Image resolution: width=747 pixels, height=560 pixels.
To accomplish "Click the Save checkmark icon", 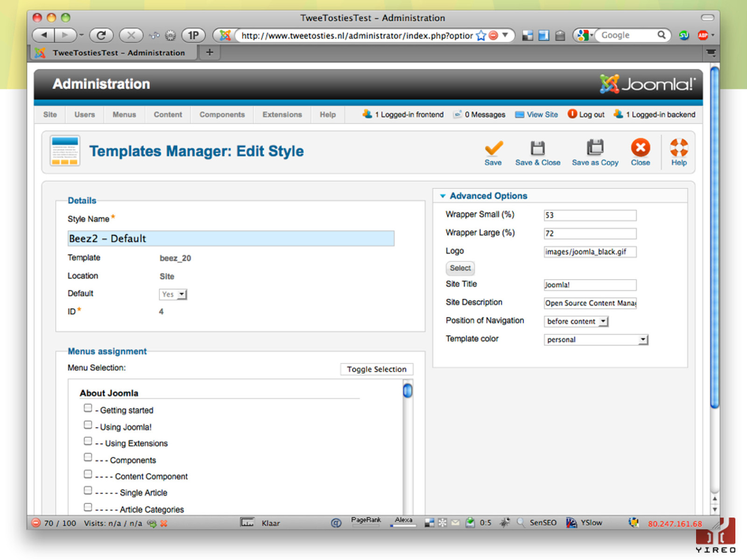I will click(493, 148).
